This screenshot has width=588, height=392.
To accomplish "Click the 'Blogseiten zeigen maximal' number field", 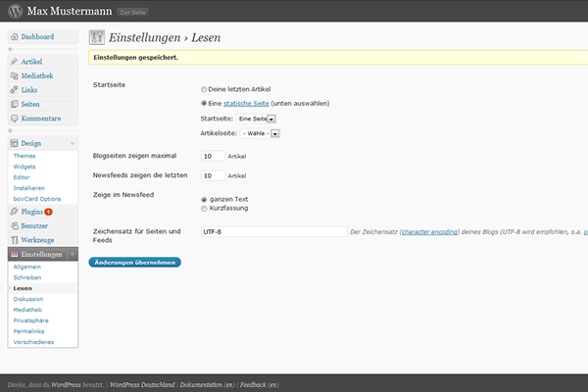I will 212,156.
